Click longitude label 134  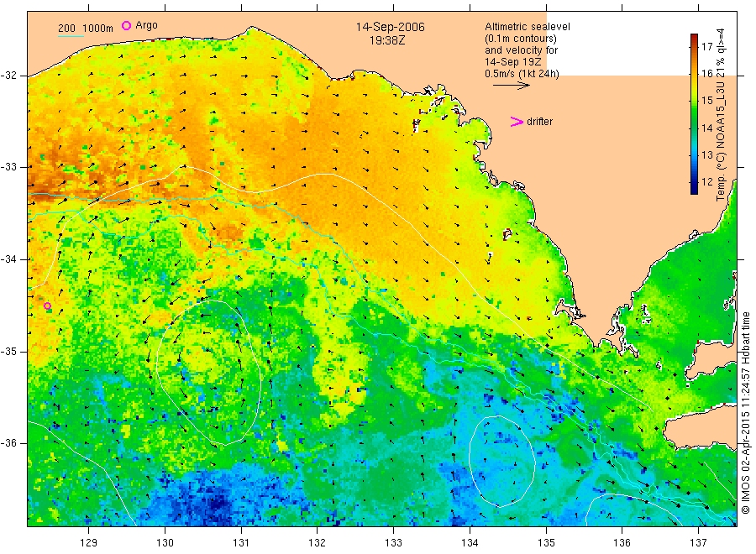pyautogui.click(x=470, y=543)
